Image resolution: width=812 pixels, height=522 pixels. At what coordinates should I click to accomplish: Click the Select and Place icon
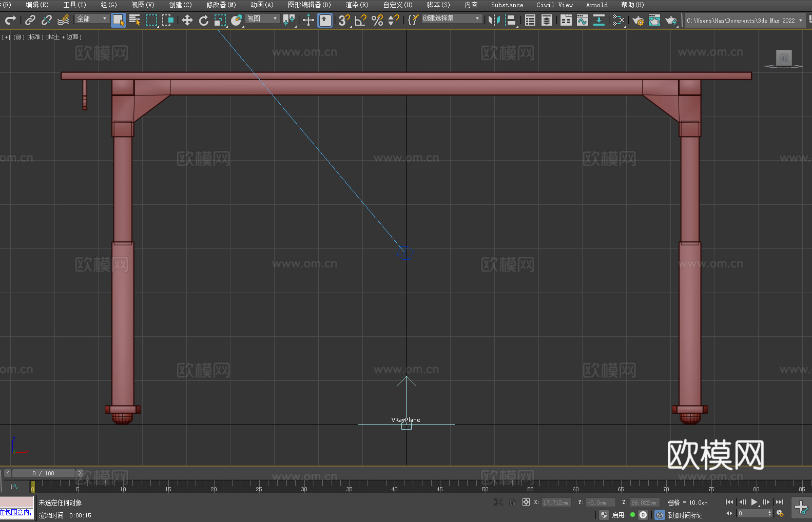[x=237, y=20]
